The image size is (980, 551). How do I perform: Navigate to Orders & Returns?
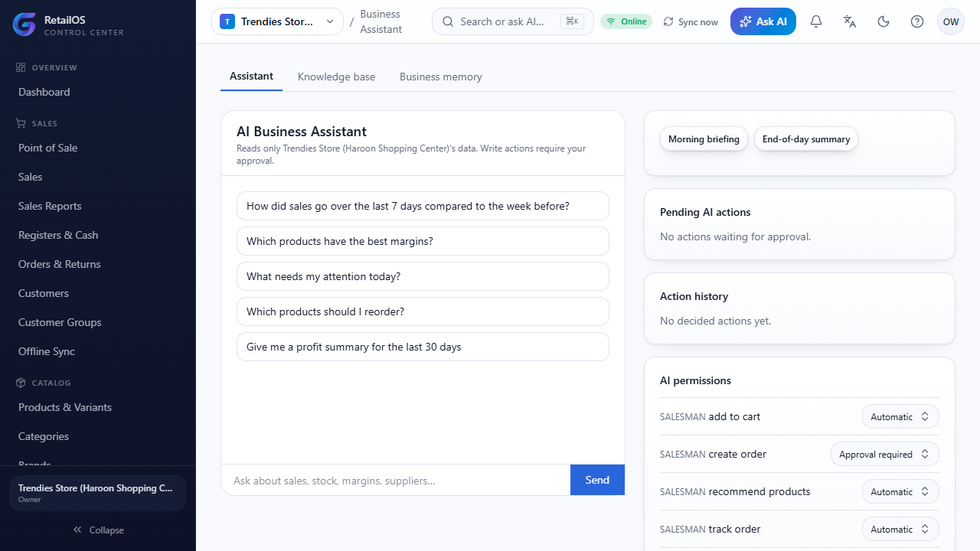(98, 264)
